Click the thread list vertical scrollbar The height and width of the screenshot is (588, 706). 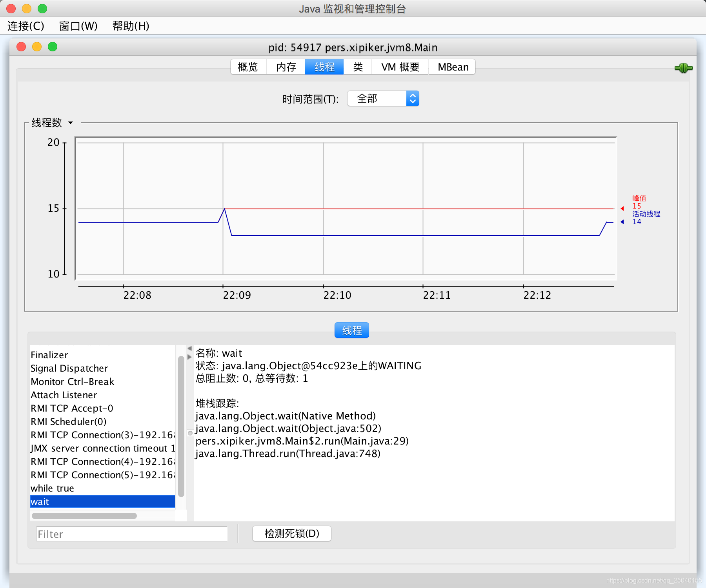[181, 426]
